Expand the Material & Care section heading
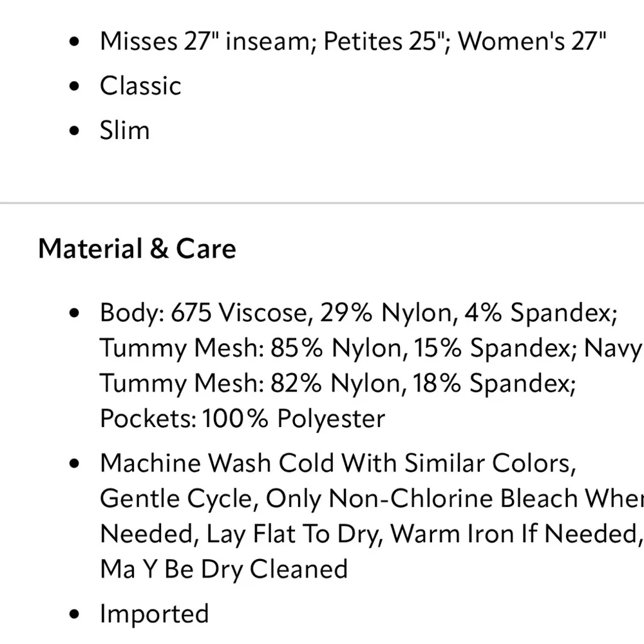644x644 pixels. [x=137, y=249]
